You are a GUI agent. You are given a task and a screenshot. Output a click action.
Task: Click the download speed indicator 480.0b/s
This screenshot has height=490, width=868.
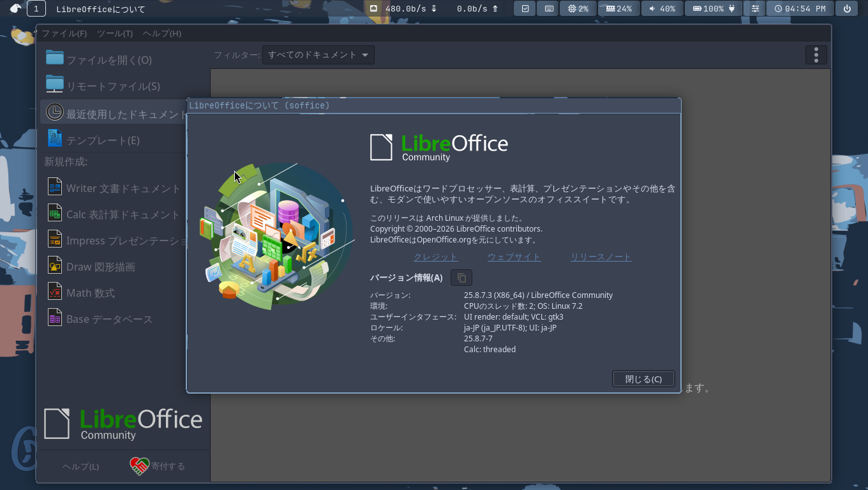point(403,9)
